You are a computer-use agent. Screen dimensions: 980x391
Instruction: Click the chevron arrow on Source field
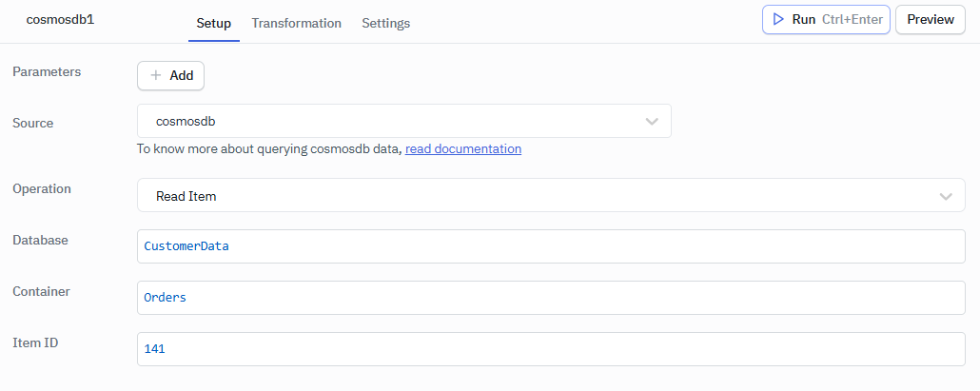(x=652, y=122)
